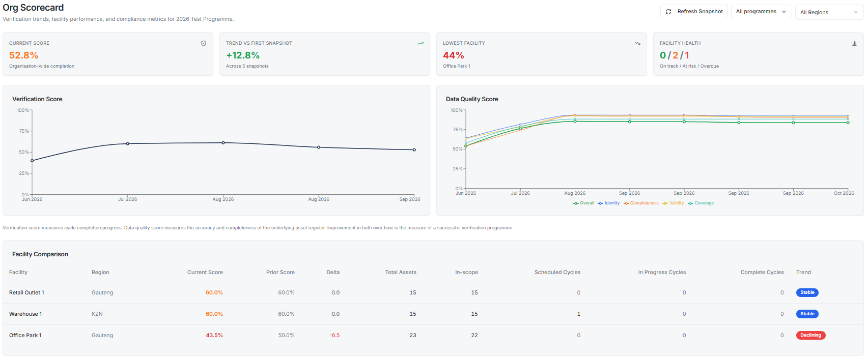Click the bar chart icon on Facility Health card
Screen dimensions: 868x359
click(x=854, y=43)
